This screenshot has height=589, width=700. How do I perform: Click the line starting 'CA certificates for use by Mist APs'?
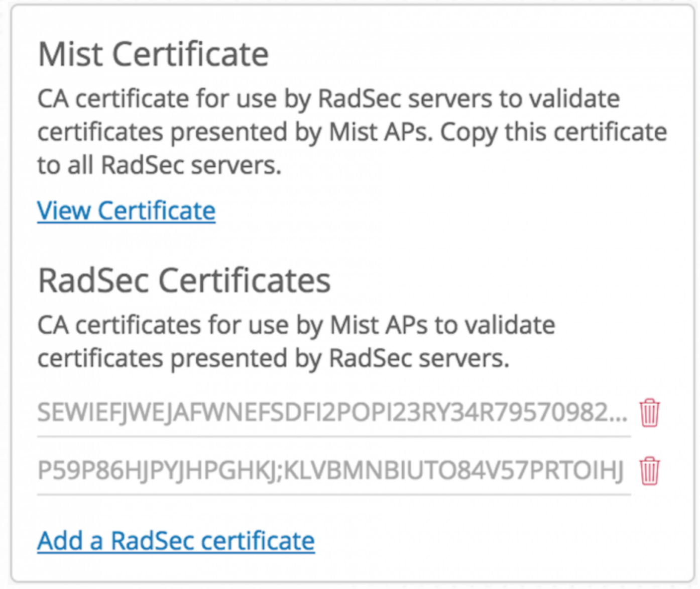click(x=296, y=325)
